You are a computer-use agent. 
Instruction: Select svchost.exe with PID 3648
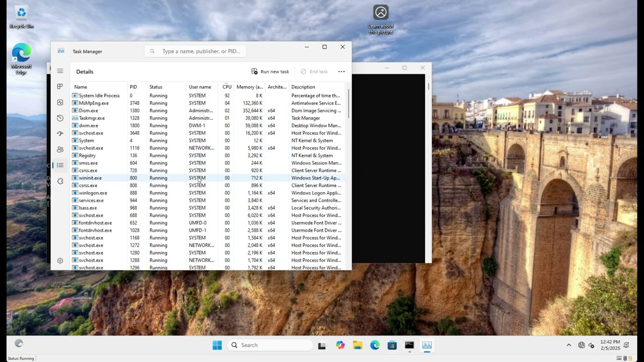pyautogui.click(x=208, y=133)
